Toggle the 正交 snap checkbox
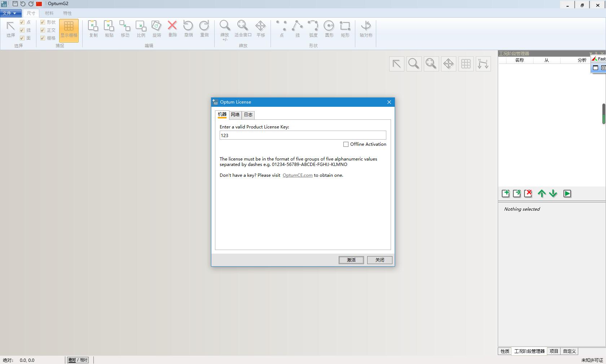 pos(43,30)
